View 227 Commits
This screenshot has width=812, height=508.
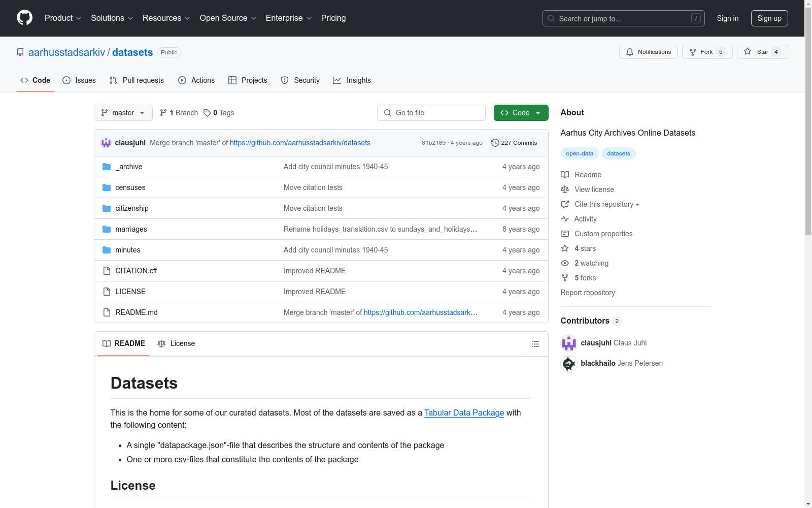pyautogui.click(x=514, y=143)
